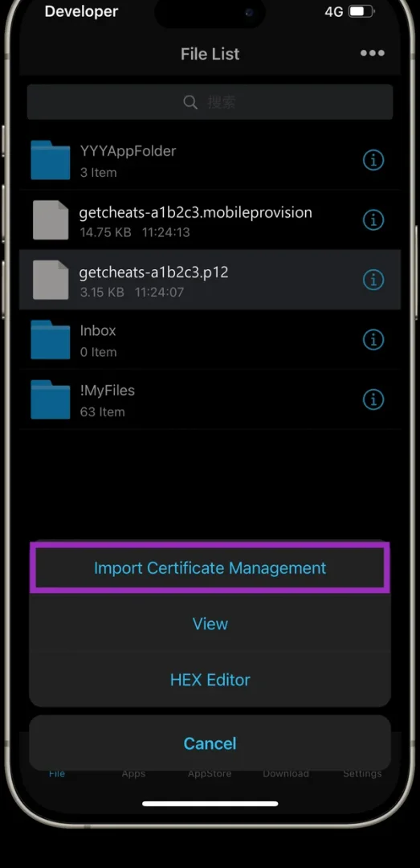Click the search magnifier icon
Screen dimensions: 420x868
pyautogui.click(x=190, y=102)
